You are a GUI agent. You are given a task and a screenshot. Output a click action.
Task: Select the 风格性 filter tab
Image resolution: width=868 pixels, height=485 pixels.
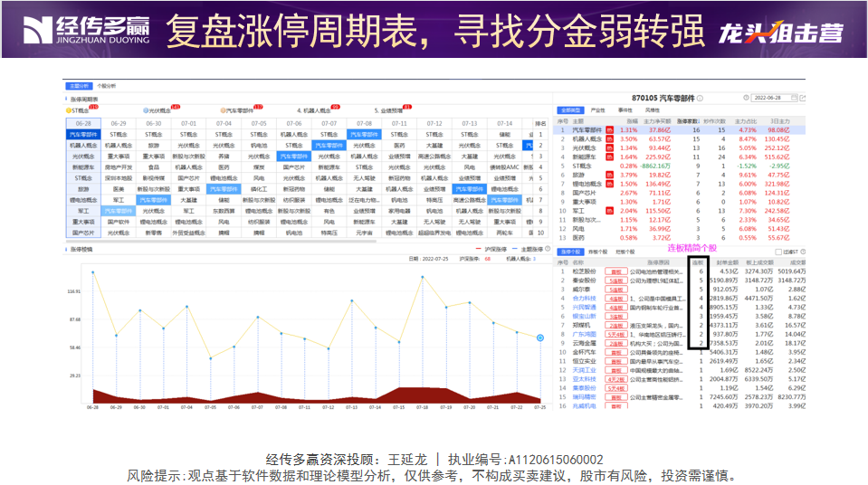click(x=653, y=110)
